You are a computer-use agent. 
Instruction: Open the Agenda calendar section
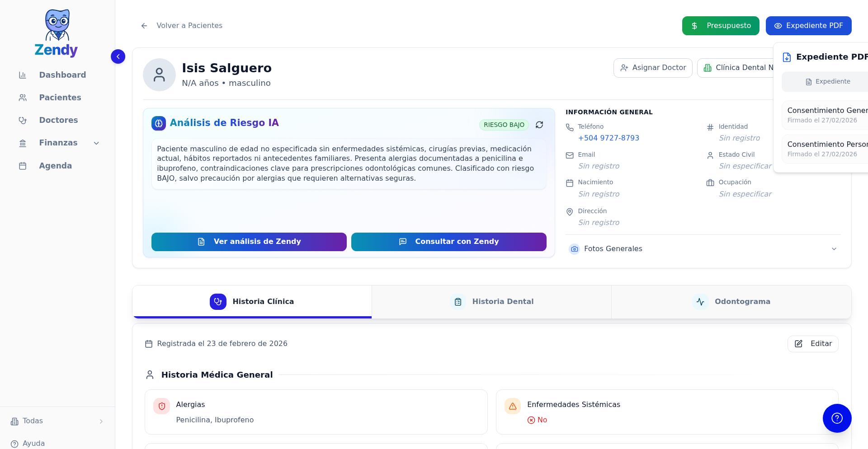point(55,166)
